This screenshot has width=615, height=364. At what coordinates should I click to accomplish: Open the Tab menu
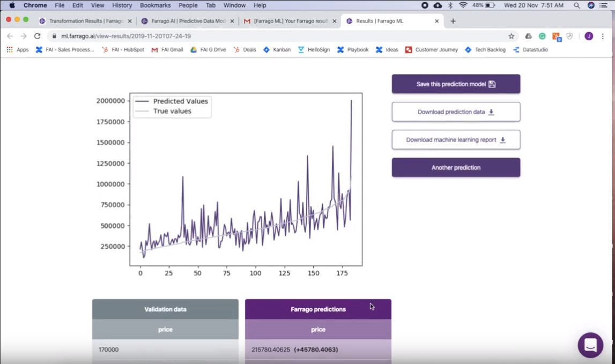(x=211, y=5)
